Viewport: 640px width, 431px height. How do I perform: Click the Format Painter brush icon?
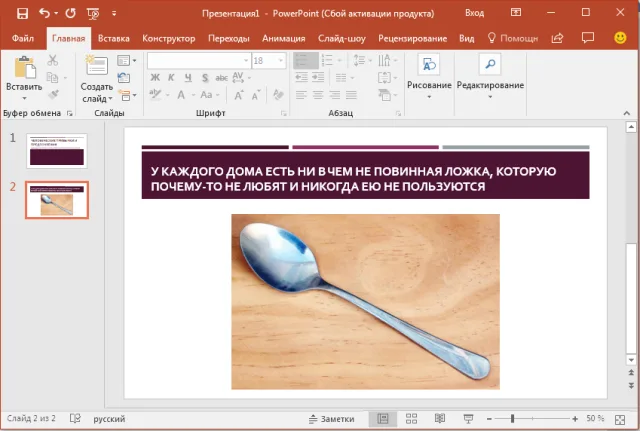tap(53, 95)
